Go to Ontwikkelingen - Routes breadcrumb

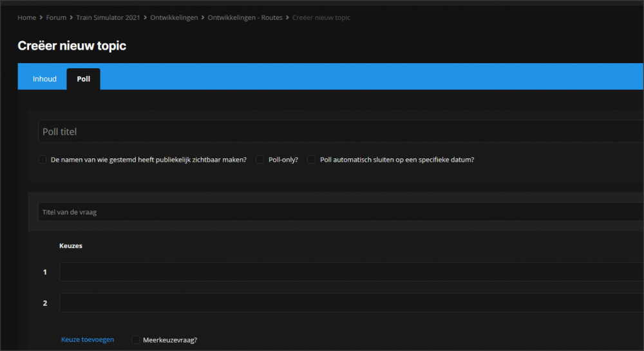tap(245, 17)
